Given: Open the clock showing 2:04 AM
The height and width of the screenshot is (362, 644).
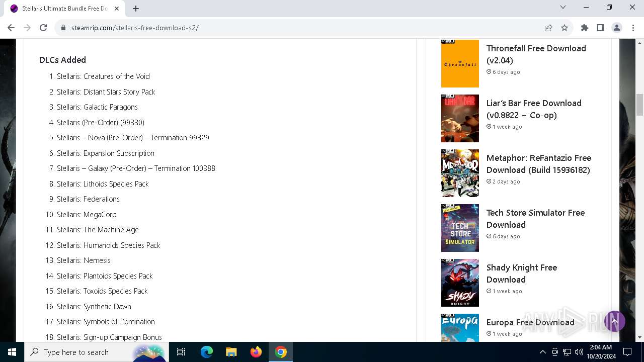Looking at the screenshot, I should pos(600,352).
